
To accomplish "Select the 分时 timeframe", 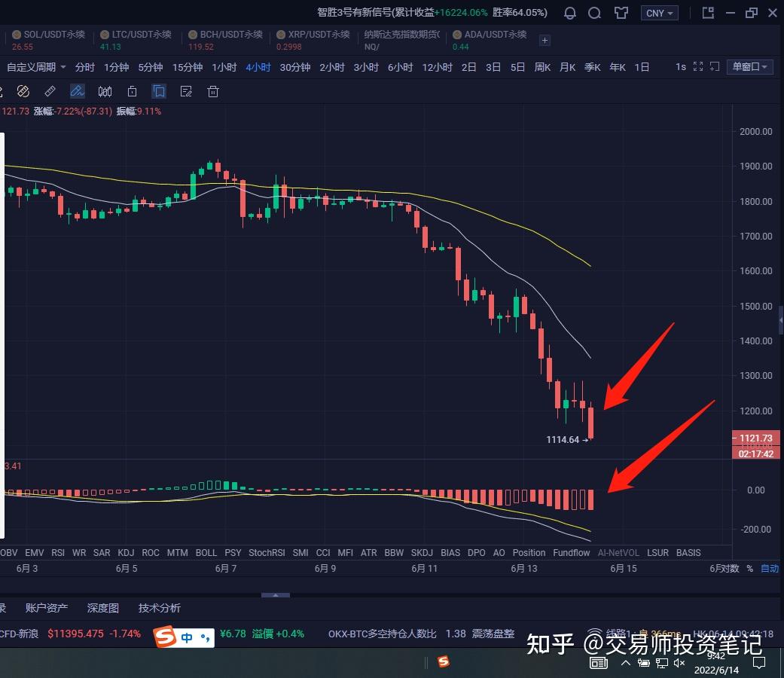I will pyautogui.click(x=84, y=67).
